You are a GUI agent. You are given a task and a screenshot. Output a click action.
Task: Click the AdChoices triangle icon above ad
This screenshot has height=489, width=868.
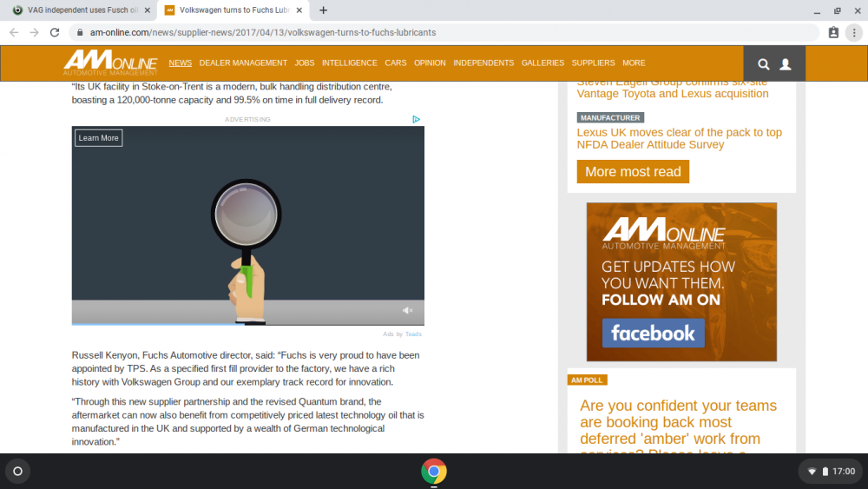417,119
